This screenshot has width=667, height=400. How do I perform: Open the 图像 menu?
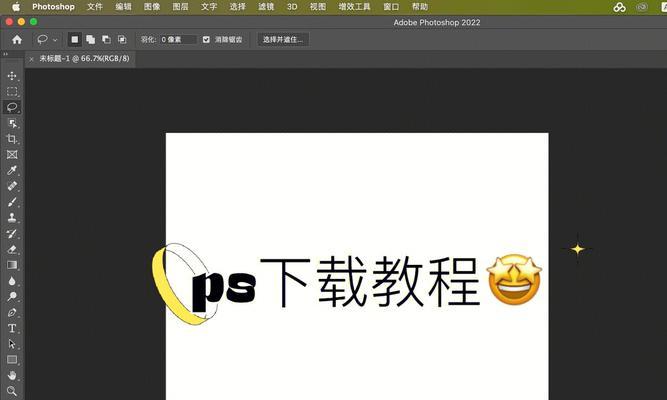[152, 7]
